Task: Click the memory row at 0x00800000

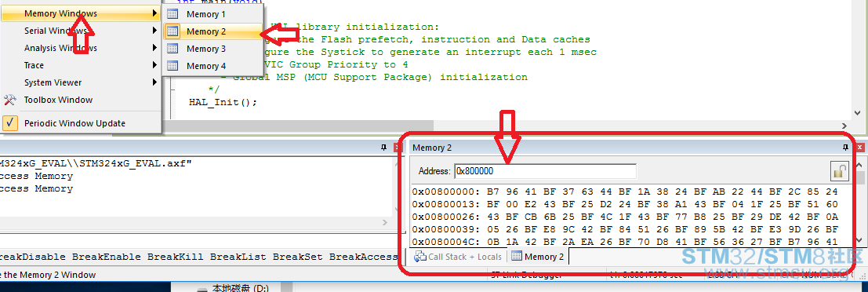Action: [x=625, y=192]
